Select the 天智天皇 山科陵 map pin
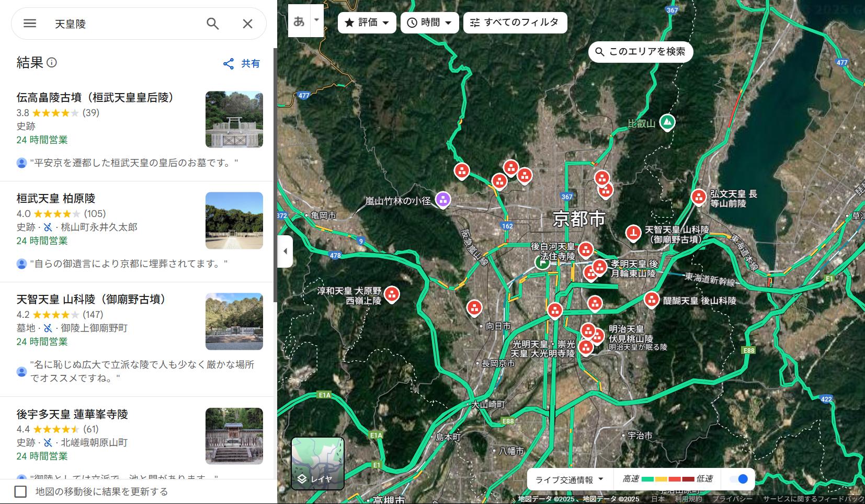This screenshot has width=865, height=504. pyautogui.click(x=633, y=233)
